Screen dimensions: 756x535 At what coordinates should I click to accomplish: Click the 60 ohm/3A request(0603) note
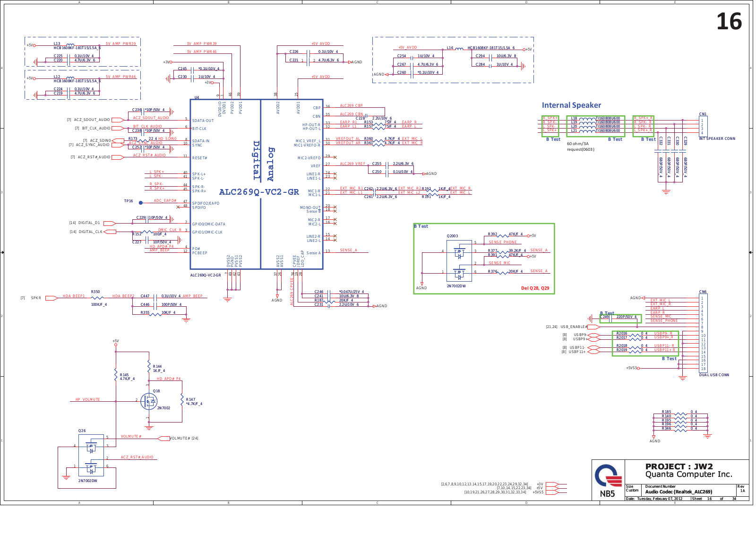(581, 147)
